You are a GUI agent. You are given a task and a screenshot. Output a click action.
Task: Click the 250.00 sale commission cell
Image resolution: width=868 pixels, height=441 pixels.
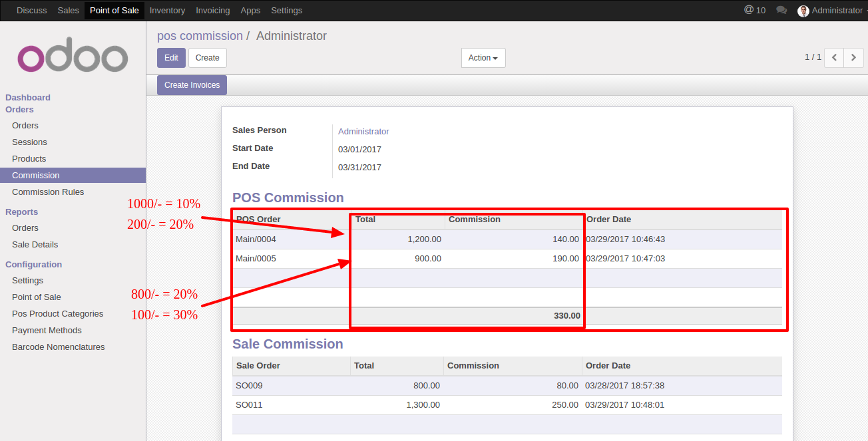click(x=565, y=405)
